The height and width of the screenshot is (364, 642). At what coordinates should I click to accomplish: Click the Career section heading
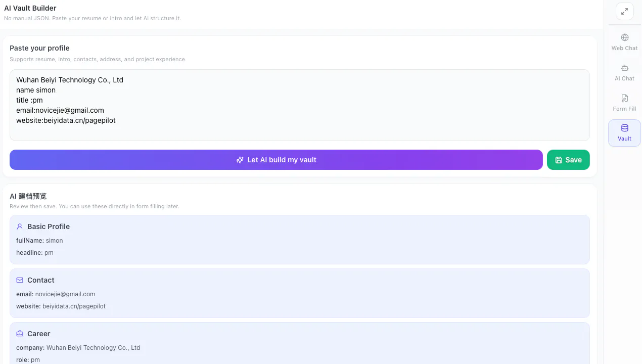click(39, 334)
